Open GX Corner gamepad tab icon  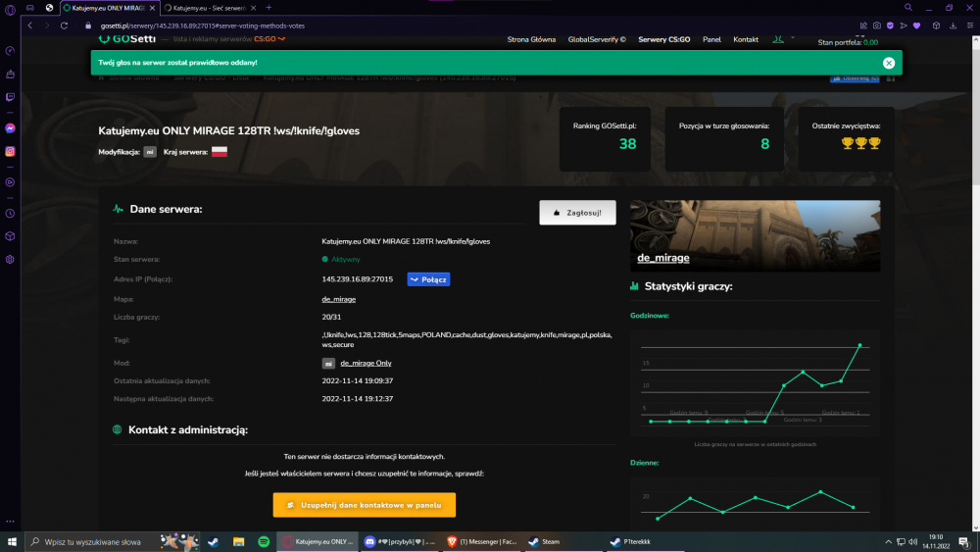point(30,8)
